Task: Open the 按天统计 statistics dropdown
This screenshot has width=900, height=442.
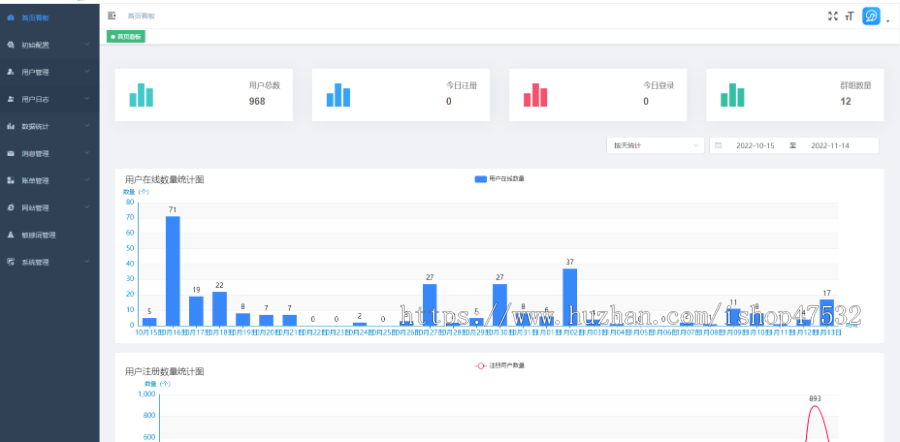Action: click(x=655, y=146)
